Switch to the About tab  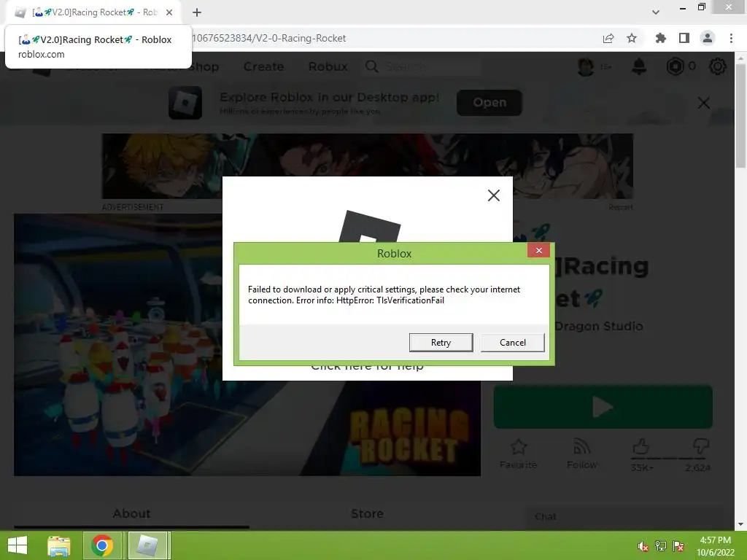(x=131, y=514)
